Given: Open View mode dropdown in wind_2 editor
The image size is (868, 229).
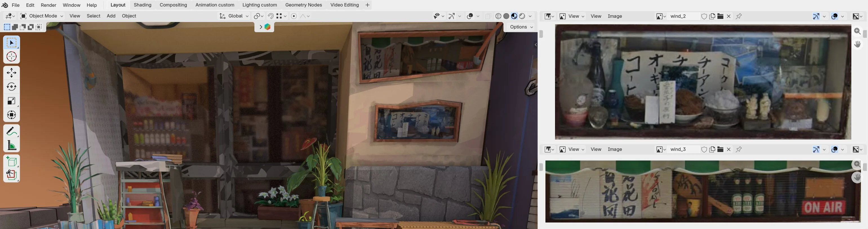Looking at the screenshot, I should (x=572, y=16).
